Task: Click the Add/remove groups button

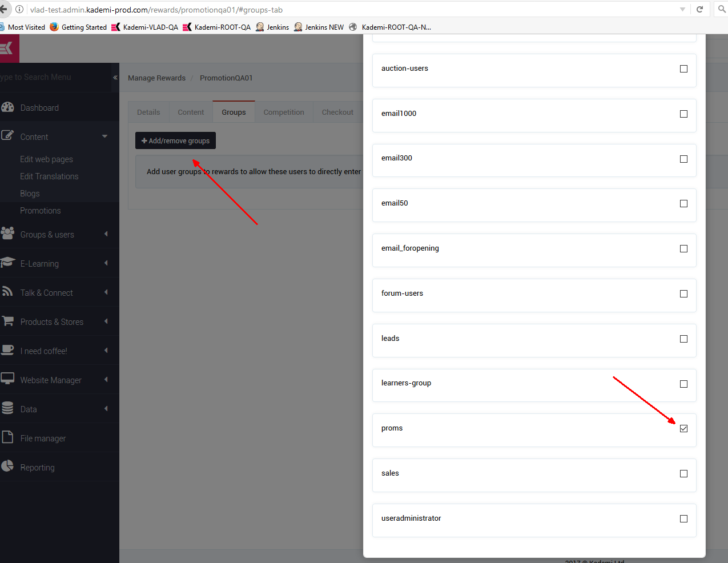Action: [x=175, y=140]
